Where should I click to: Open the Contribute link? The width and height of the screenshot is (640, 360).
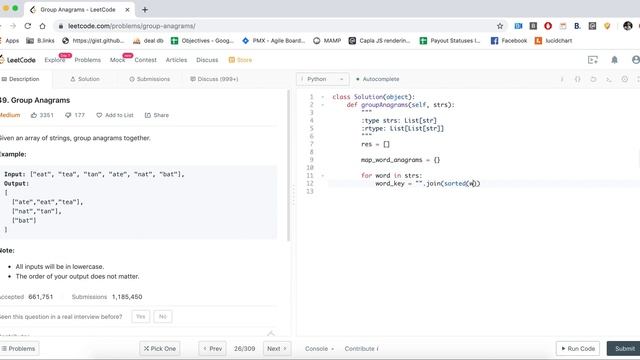[362, 349]
